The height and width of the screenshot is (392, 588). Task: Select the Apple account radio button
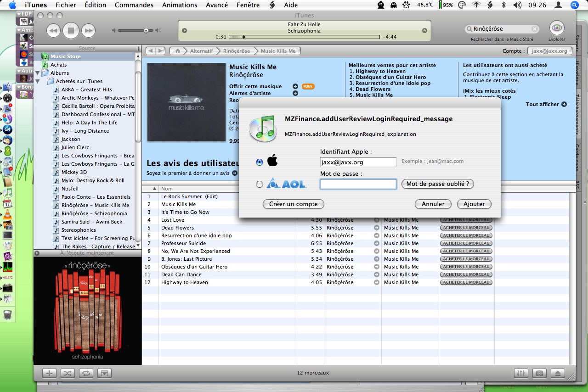260,162
